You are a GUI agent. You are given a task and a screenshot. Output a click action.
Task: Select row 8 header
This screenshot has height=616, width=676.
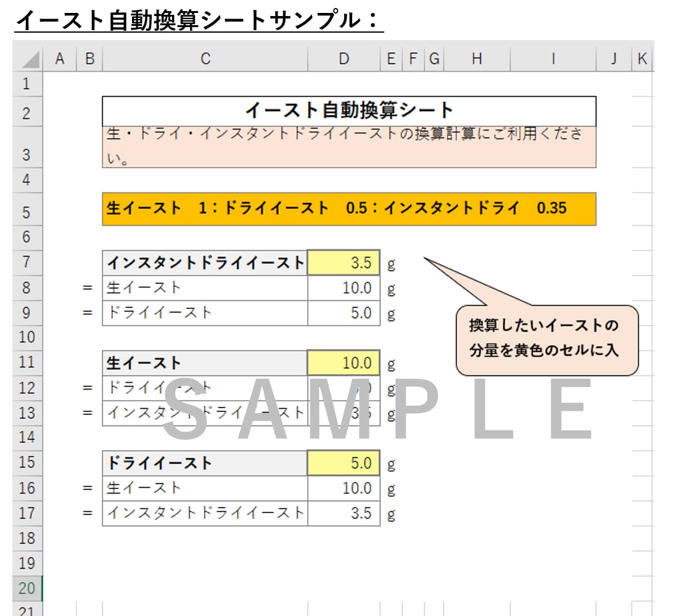click(x=27, y=288)
